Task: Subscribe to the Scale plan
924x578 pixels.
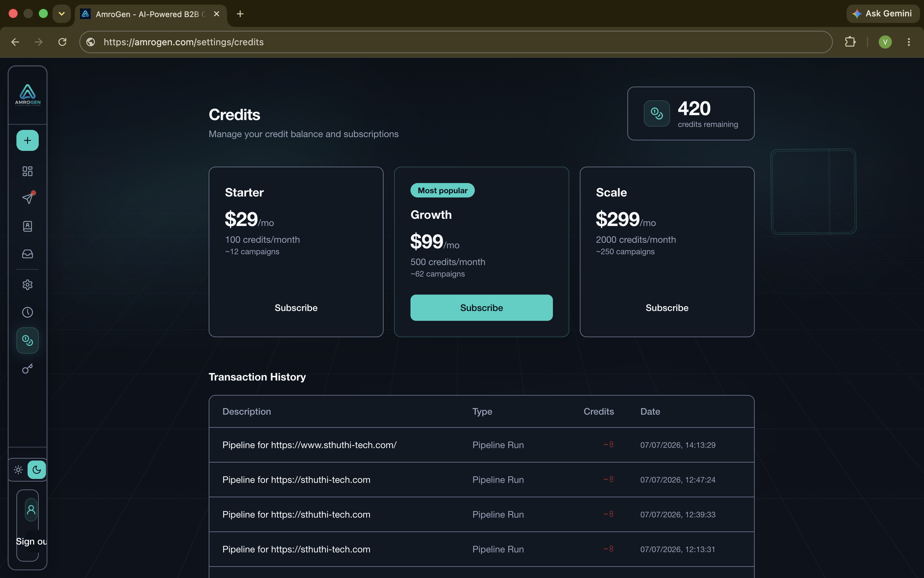Action: click(667, 308)
